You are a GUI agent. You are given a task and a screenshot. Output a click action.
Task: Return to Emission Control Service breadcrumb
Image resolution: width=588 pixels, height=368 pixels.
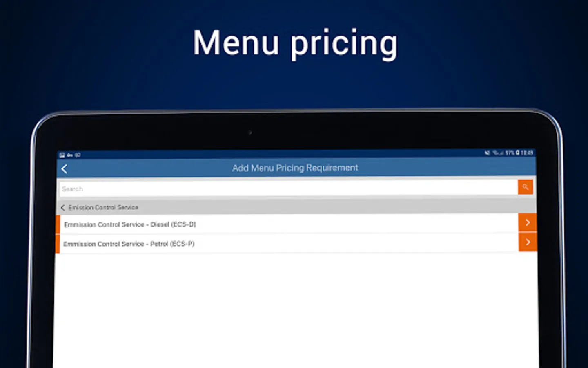click(103, 207)
